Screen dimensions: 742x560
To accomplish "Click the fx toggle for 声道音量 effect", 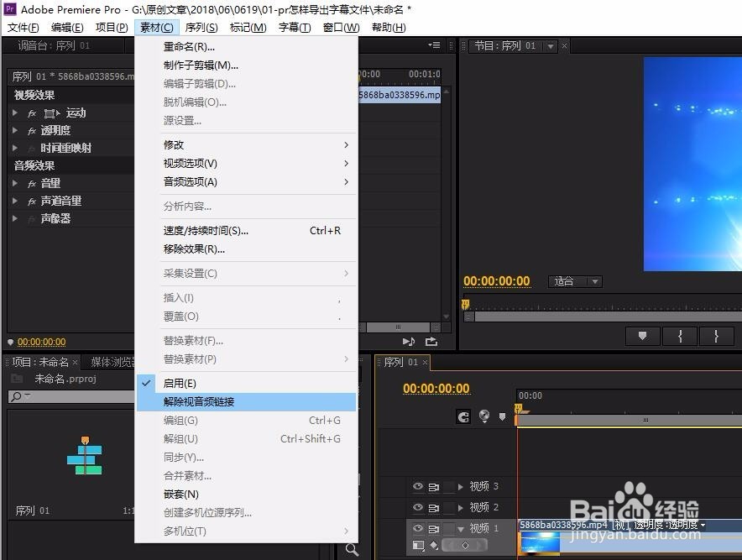I will pos(32,201).
